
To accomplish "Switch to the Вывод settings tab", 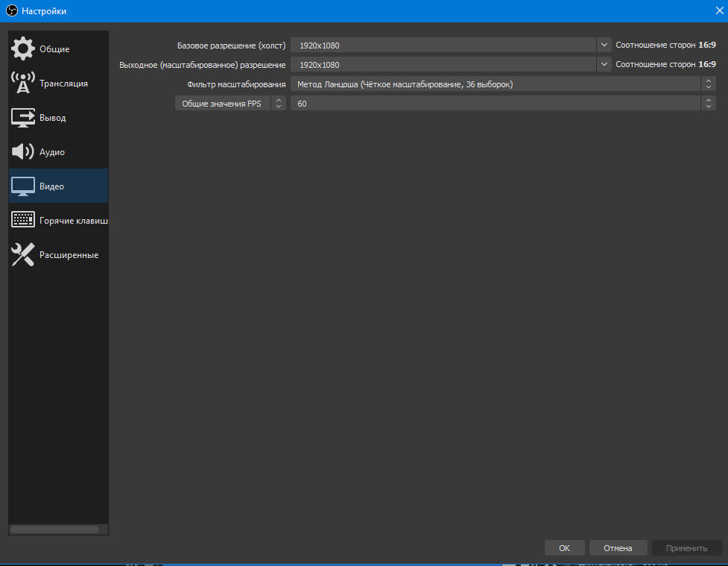I will tap(53, 118).
